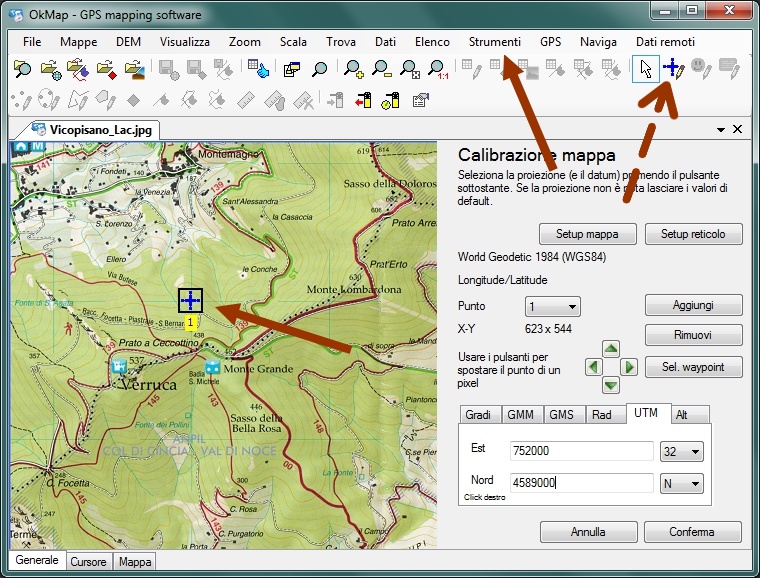Click the Rimuovi button
This screenshot has width=760, height=578.
(x=693, y=335)
